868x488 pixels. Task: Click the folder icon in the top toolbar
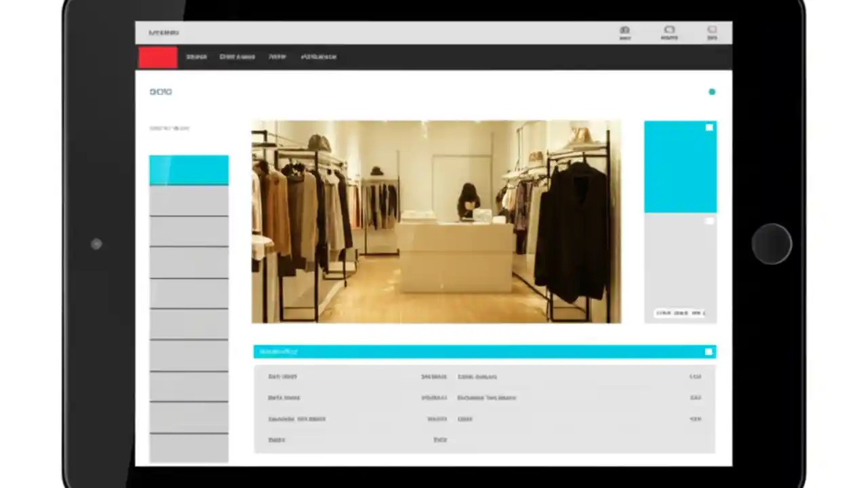[669, 30]
